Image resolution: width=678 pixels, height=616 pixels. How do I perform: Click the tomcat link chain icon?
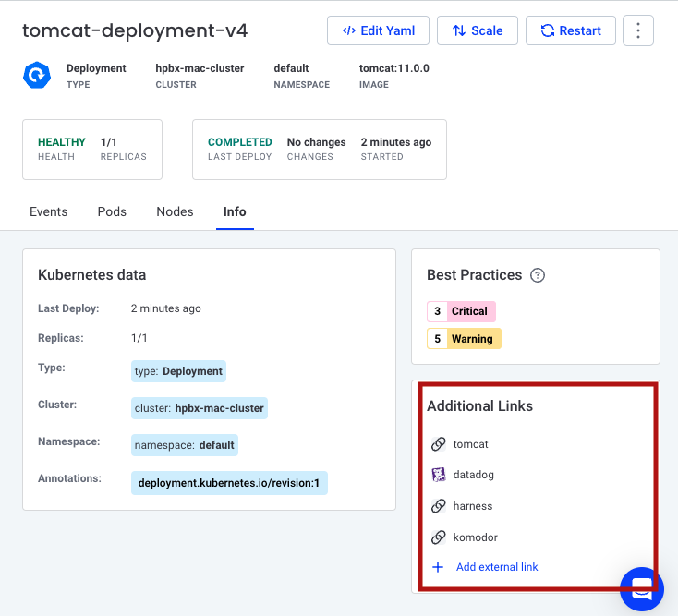(439, 444)
